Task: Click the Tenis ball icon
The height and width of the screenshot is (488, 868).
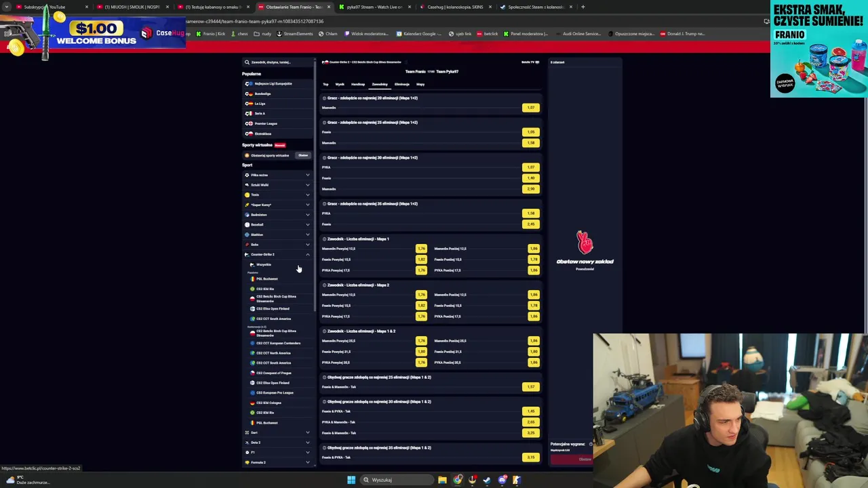Action: click(247, 195)
